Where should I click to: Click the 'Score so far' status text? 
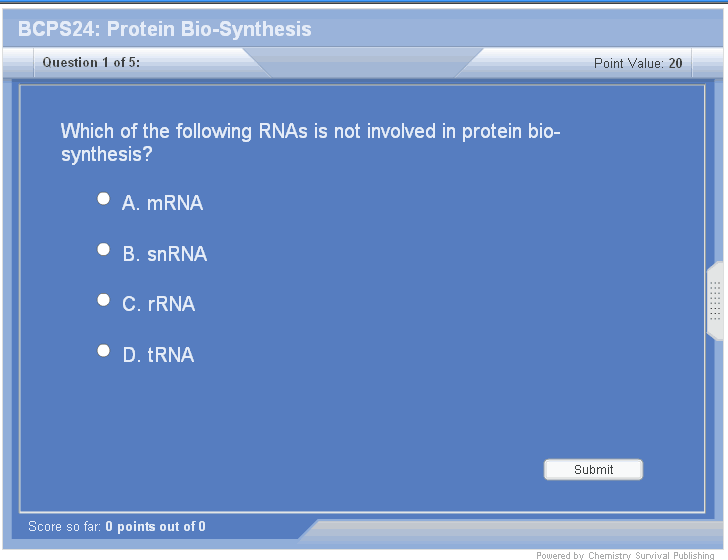click(x=65, y=526)
